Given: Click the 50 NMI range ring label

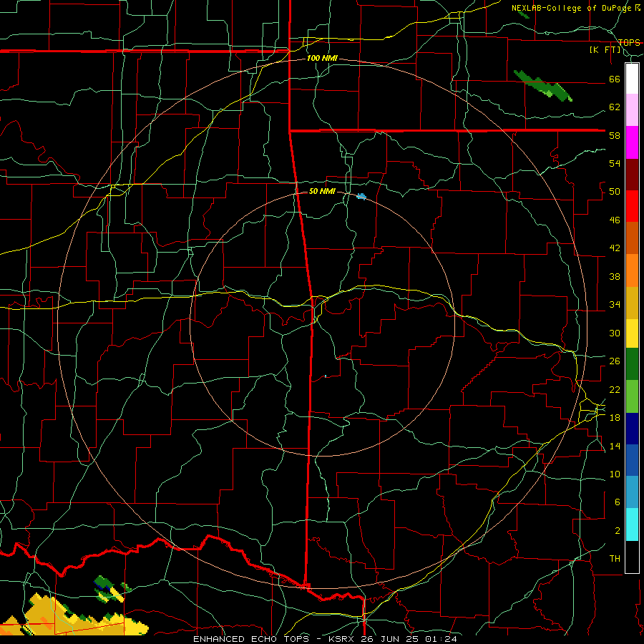Looking at the screenshot, I should click(322, 191).
